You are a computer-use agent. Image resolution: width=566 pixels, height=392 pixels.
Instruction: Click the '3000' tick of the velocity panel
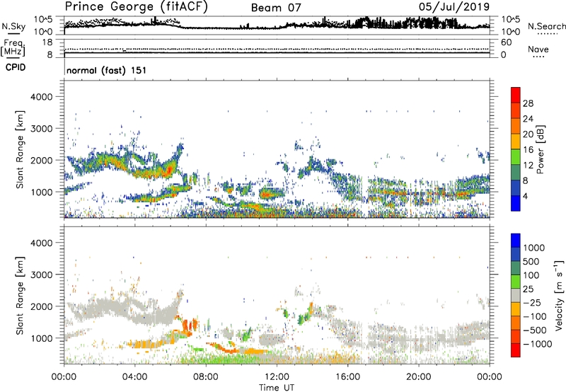point(42,275)
